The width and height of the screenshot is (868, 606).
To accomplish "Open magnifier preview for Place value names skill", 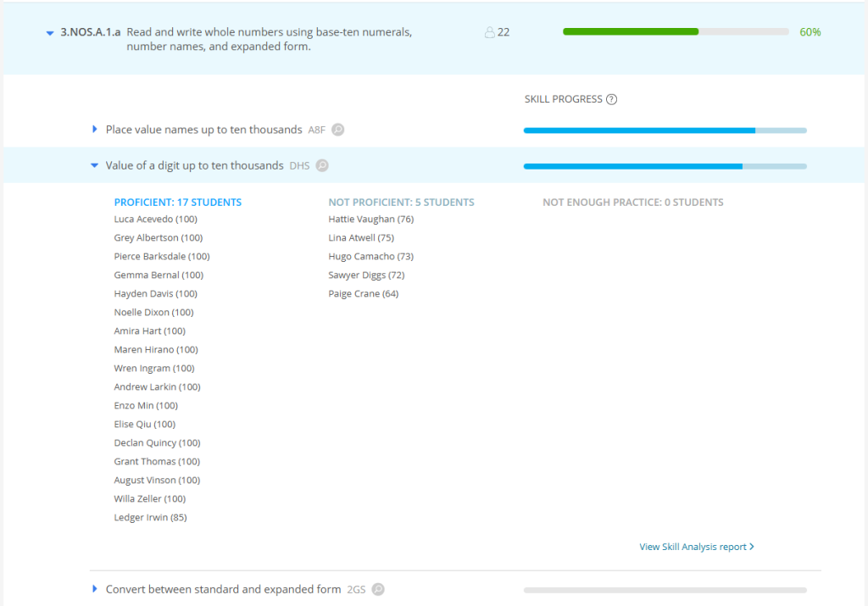I will (x=337, y=130).
